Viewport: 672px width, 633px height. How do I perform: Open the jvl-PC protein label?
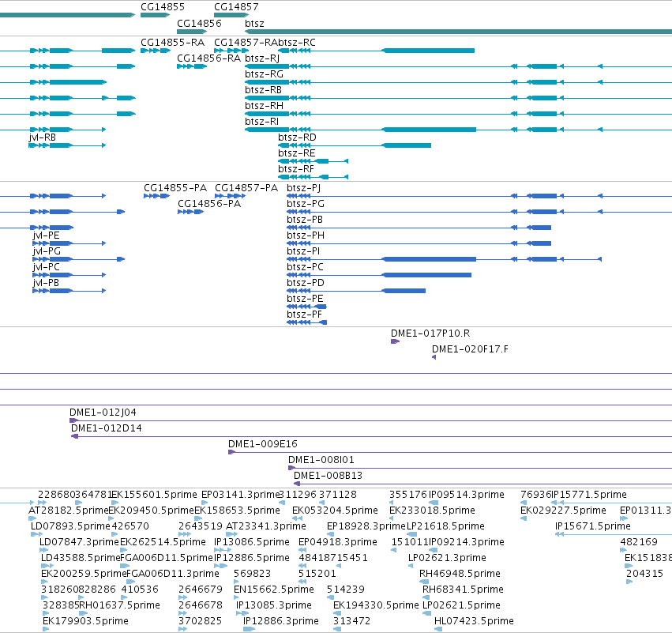tap(46, 267)
